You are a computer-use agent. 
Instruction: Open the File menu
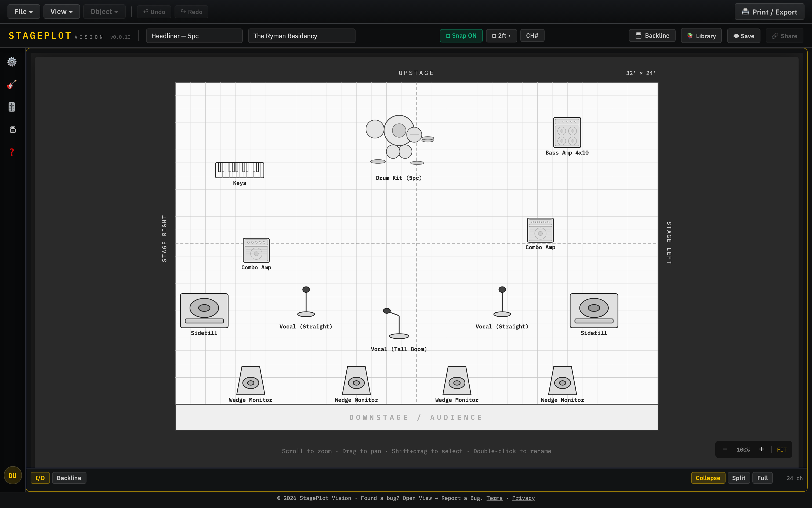click(x=23, y=12)
